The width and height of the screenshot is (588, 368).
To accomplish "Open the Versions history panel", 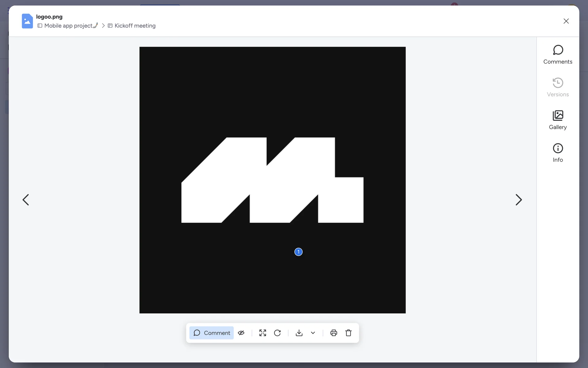I will pyautogui.click(x=557, y=87).
